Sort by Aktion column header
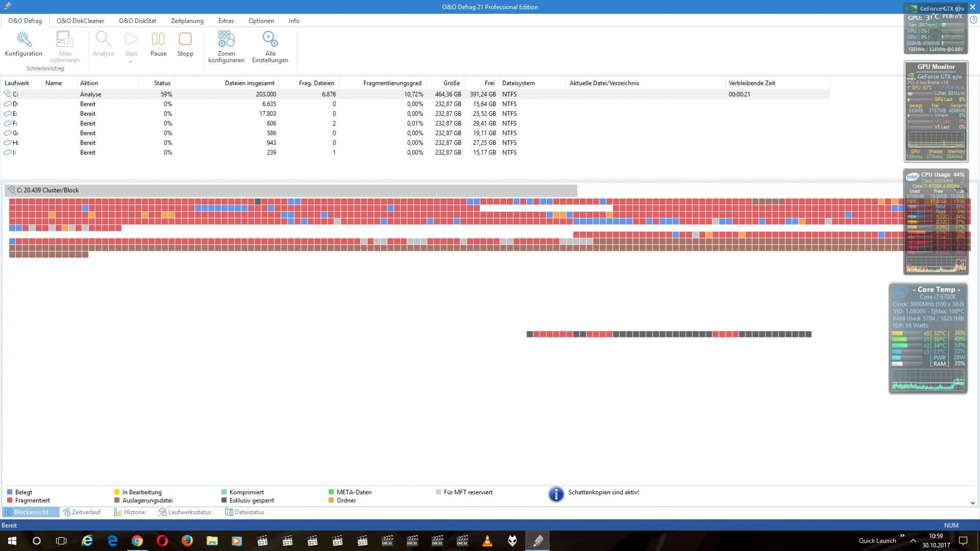The width and height of the screenshot is (980, 551). pyautogui.click(x=107, y=83)
